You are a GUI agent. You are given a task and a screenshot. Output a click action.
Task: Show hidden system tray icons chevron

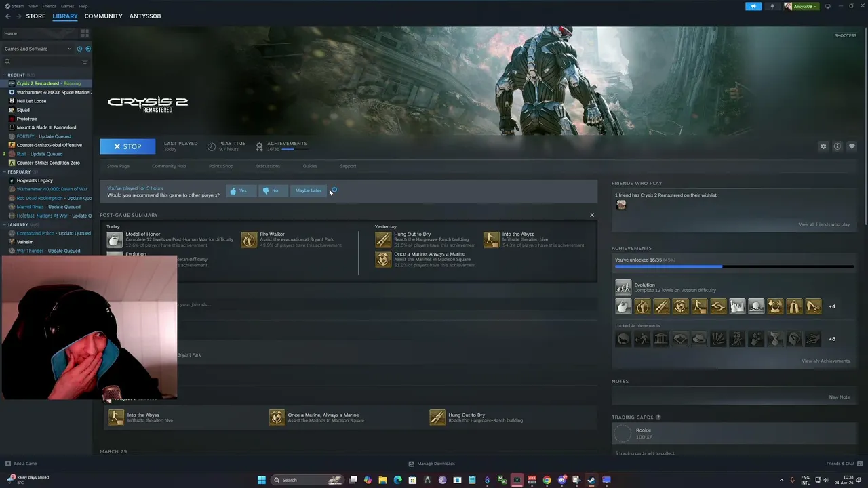tap(781, 480)
